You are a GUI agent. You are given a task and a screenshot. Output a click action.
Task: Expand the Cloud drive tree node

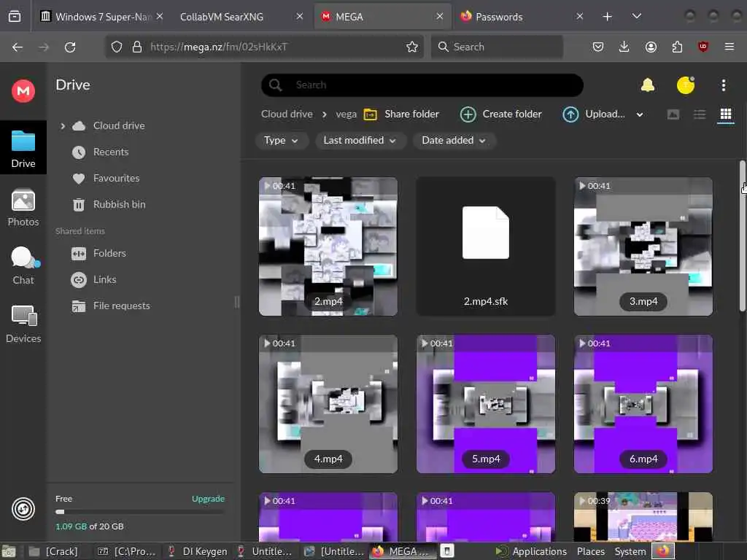(63, 125)
